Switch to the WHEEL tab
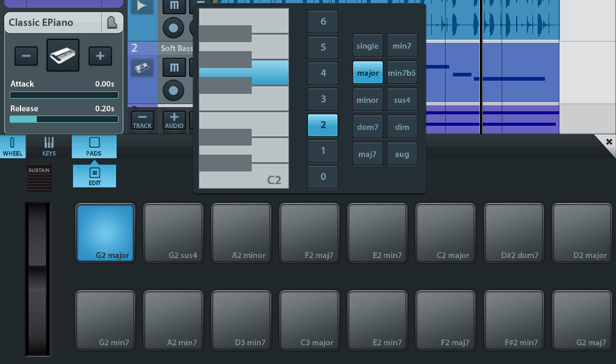Screen dimensions: 616x364 tap(13, 146)
